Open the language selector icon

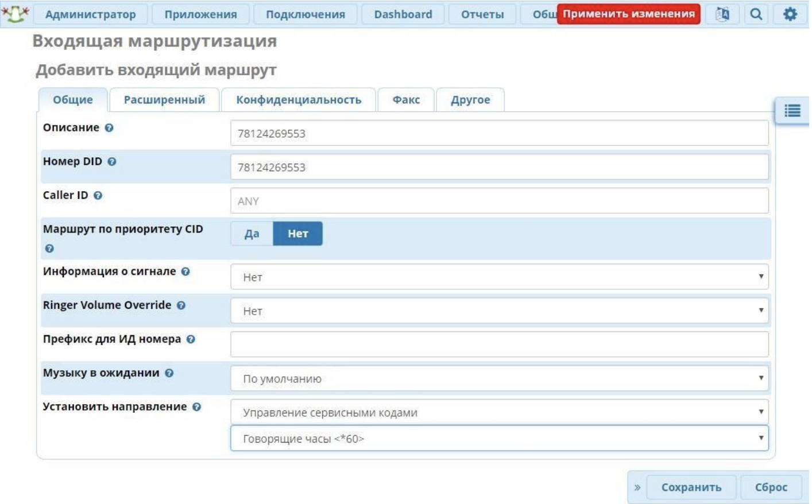point(722,14)
